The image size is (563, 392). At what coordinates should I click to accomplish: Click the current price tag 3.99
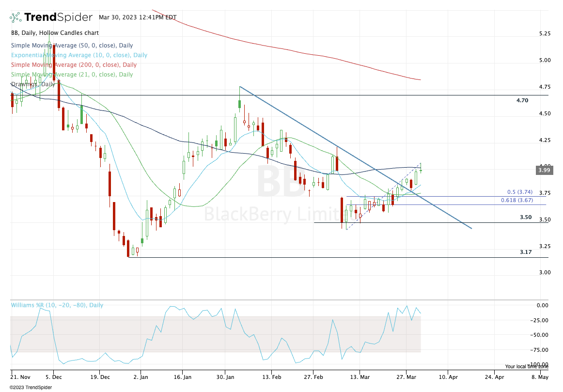(x=544, y=170)
